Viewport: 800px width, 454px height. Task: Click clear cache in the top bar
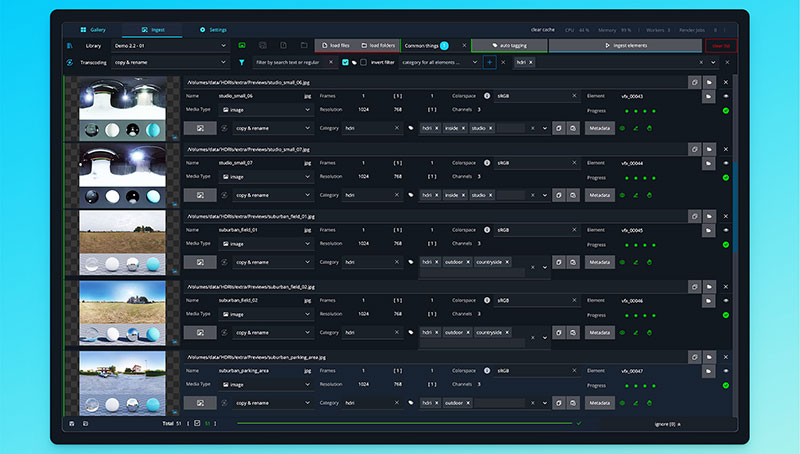(542, 30)
